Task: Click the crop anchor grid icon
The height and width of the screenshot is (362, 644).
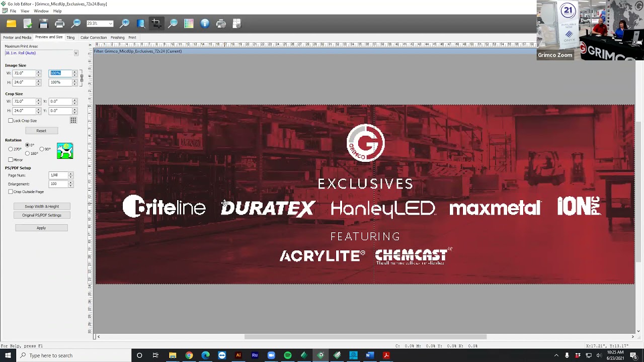Action: [x=73, y=121]
